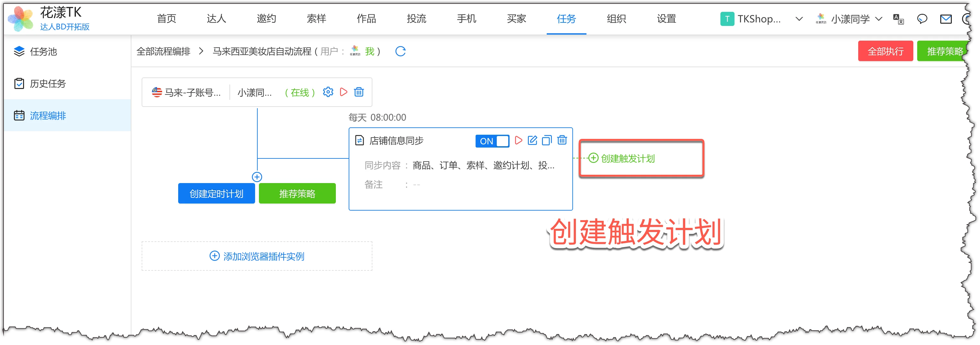Image resolution: width=980 pixels, height=345 pixels.
Task: Delete the 马来-子账号 browser instance
Action: (359, 92)
